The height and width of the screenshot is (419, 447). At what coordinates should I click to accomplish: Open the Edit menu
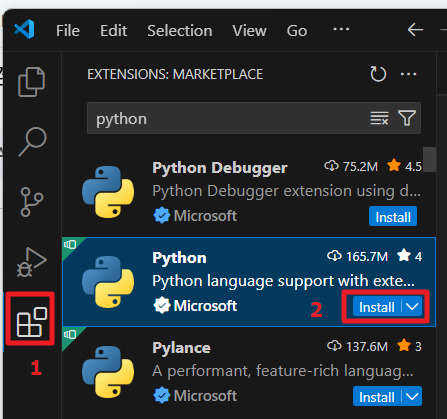[113, 31]
